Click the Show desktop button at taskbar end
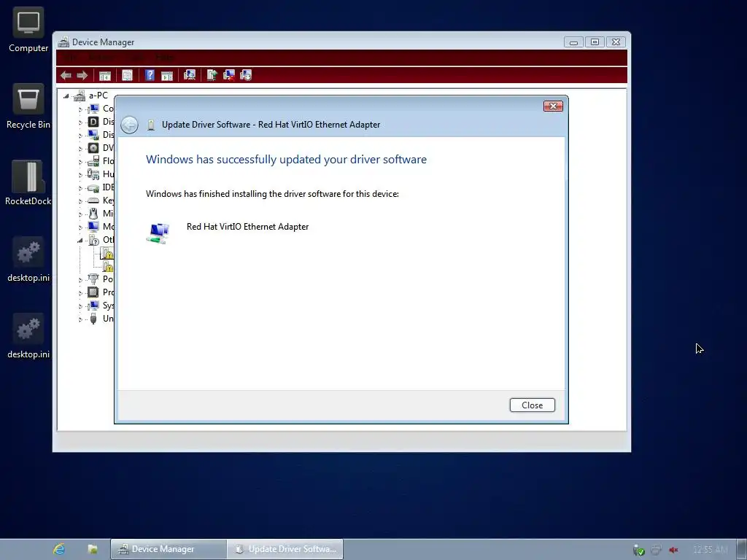 (x=742, y=550)
